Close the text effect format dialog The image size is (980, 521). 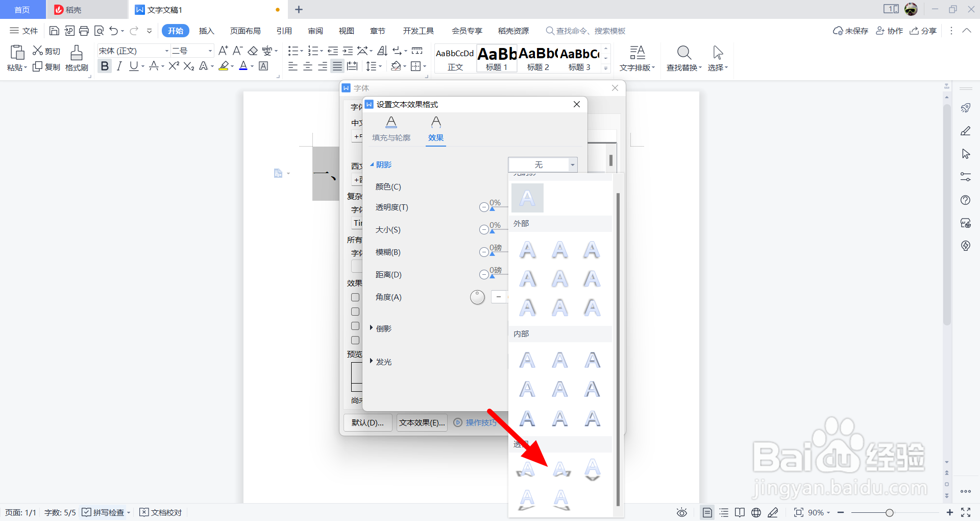[577, 104]
